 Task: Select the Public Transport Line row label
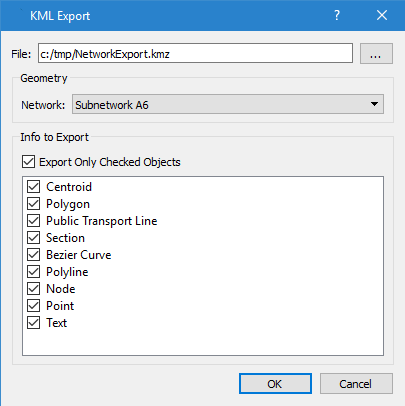(x=102, y=221)
